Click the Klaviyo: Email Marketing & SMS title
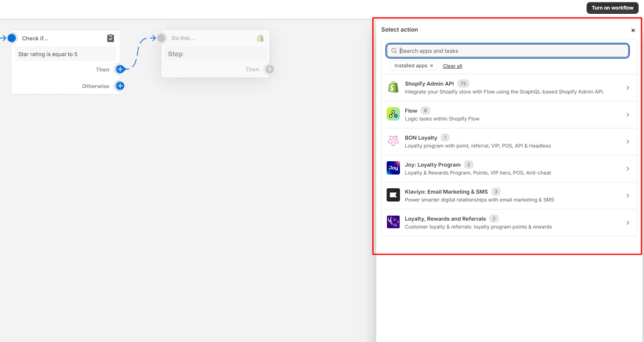 point(446,192)
